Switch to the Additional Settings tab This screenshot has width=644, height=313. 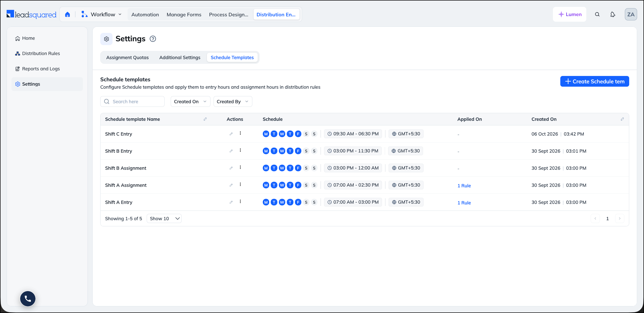pos(180,57)
